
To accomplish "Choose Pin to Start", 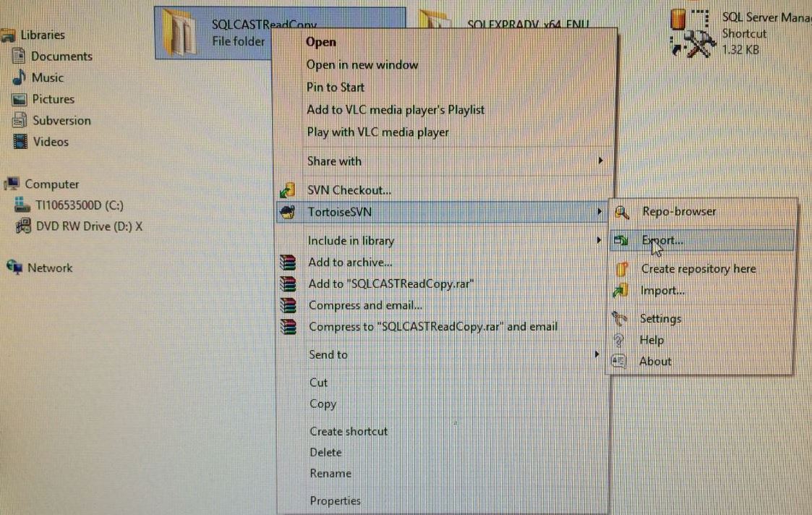I will tap(336, 87).
